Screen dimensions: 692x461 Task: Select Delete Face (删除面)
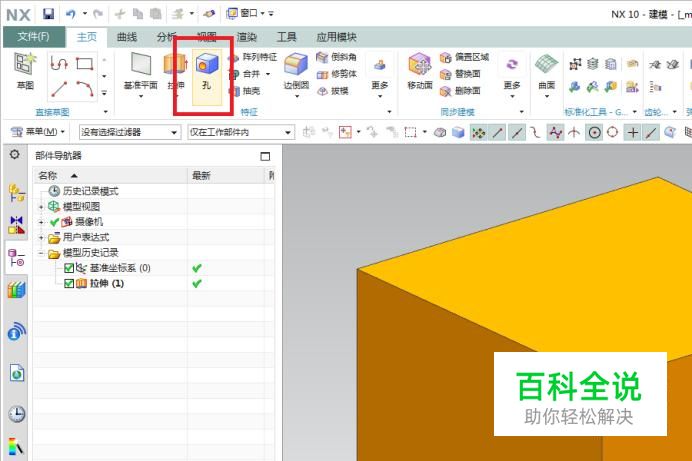pyautogui.click(x=460, y=91)
